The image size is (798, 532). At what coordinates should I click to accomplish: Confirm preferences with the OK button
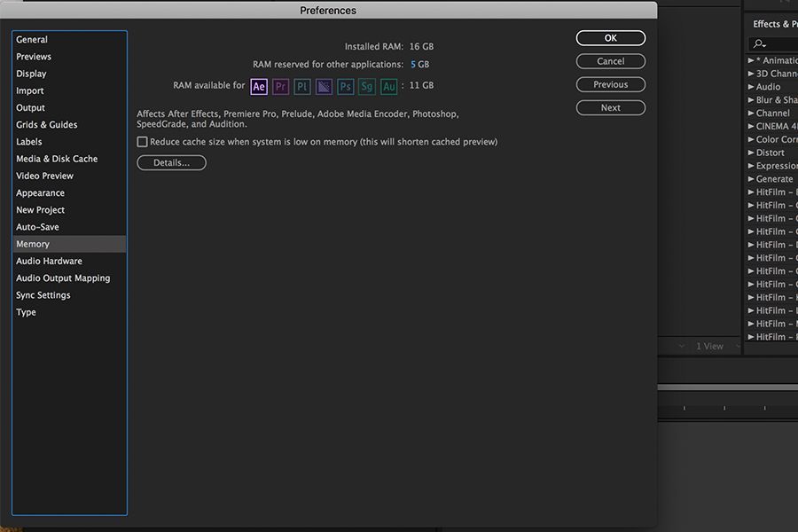point(610,37)
